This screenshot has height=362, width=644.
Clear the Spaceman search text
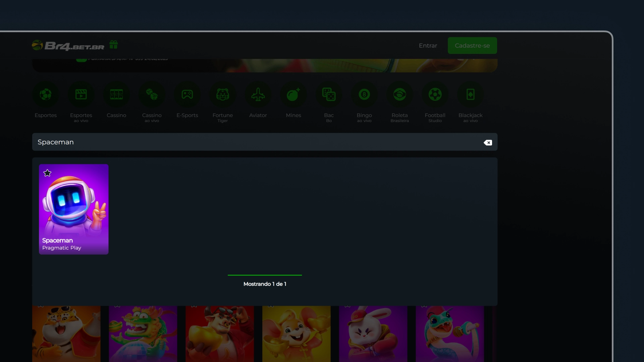click(x=488, y=142)
